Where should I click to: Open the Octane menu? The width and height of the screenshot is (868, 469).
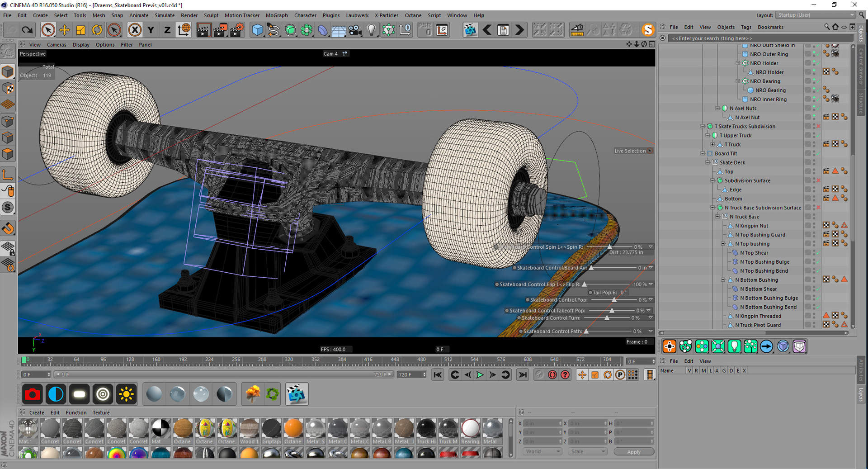point(413,15)
